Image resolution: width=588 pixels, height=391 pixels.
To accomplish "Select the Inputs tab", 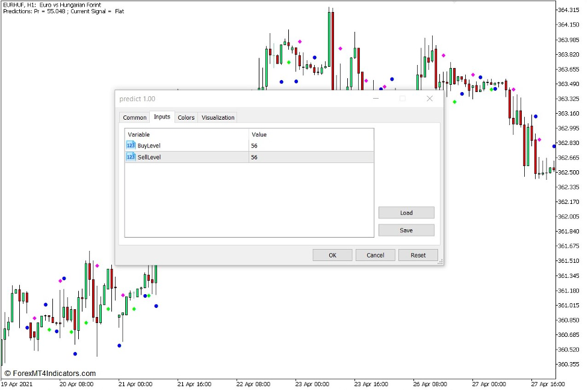I will click(x=162, y=117).
